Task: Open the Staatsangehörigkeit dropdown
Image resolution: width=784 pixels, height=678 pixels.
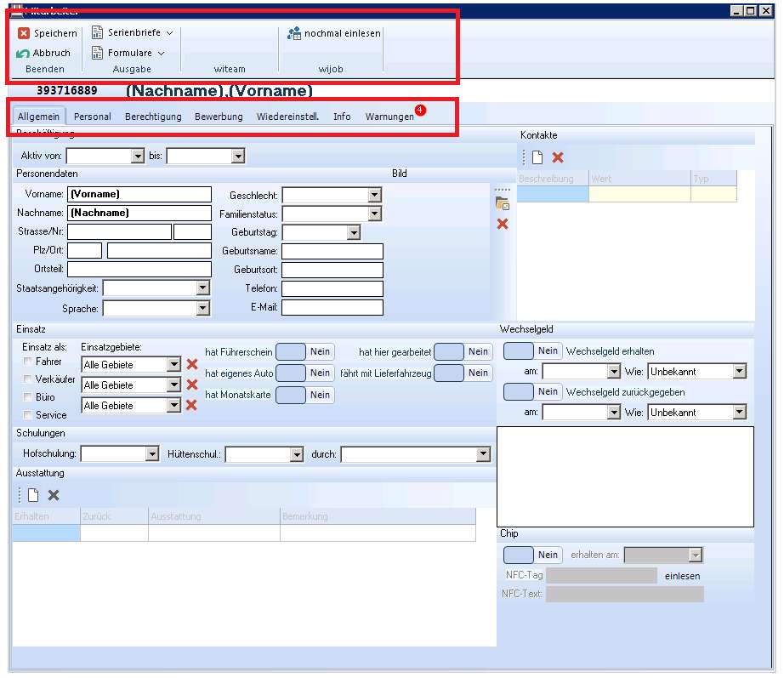Action: pyautogui.click(x=202, y=288)
